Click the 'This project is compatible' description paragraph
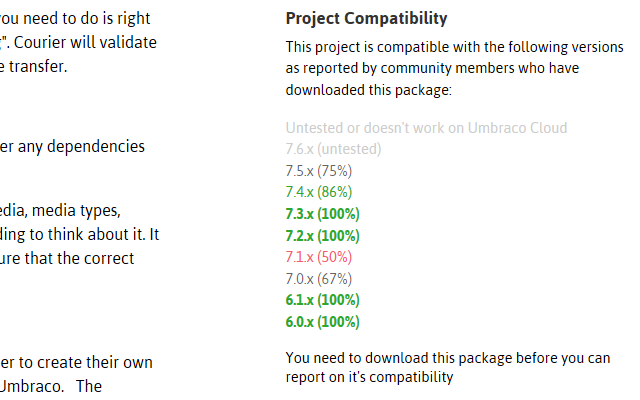The width and height of the screenshot is (640, 400). (x=455, y=47)
